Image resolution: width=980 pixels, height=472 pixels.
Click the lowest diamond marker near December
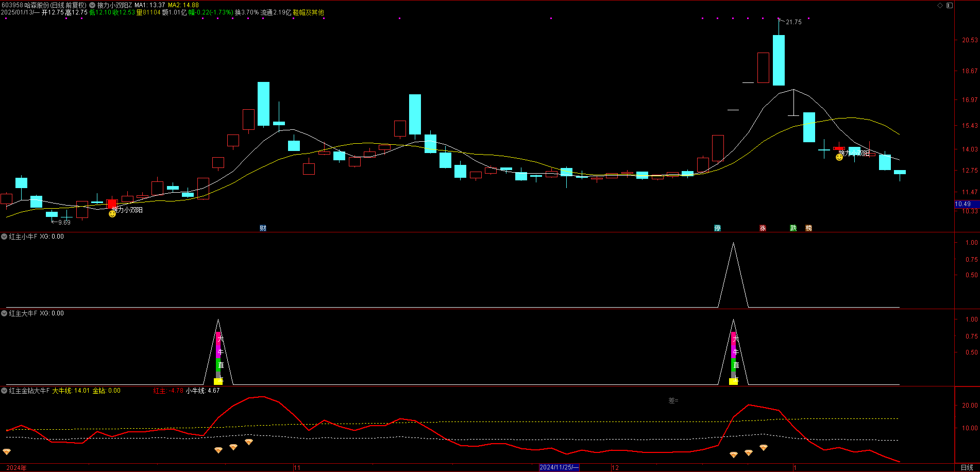[x=734, y=454]
